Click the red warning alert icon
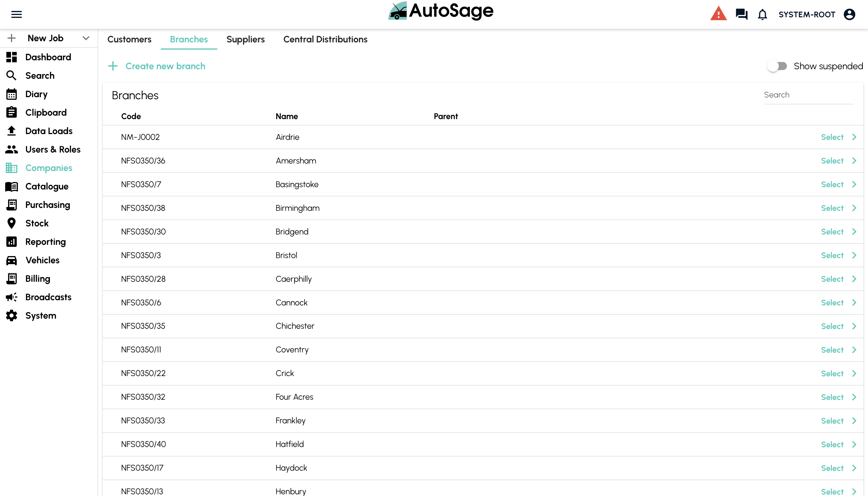This screenshot has height=496, width=868. tap(719, 14)
